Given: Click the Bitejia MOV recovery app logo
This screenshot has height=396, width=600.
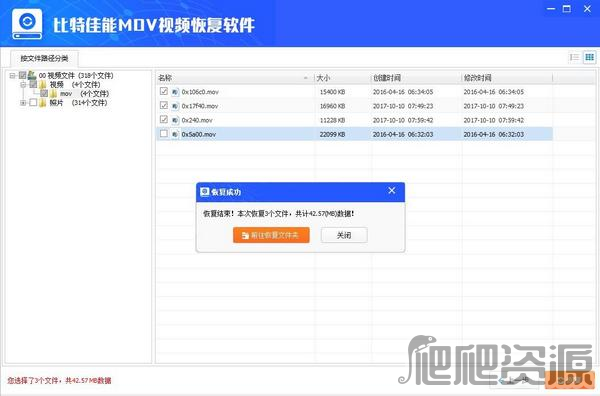Looking at the screenshot, I should (27, 24).
